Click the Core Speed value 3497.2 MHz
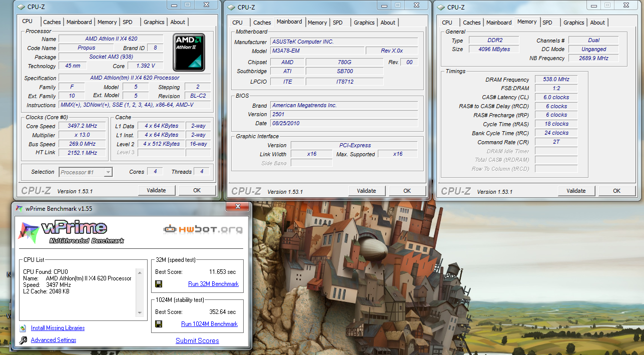This screenshot has width=644, height=355. 82,126
